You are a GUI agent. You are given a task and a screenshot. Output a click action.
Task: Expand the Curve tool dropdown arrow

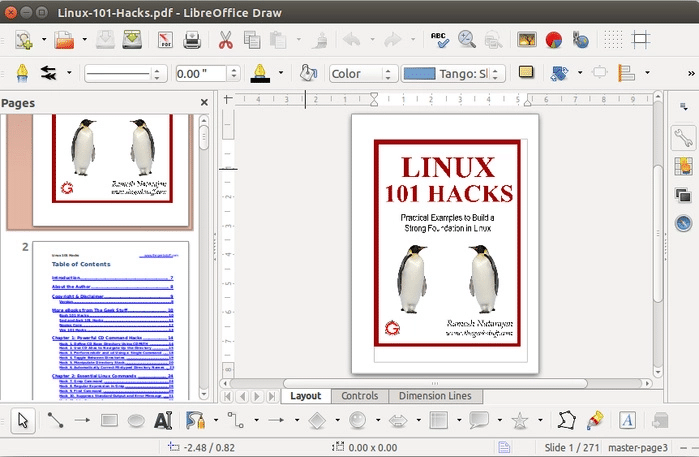pyautogui.click(x=216, y=420)
